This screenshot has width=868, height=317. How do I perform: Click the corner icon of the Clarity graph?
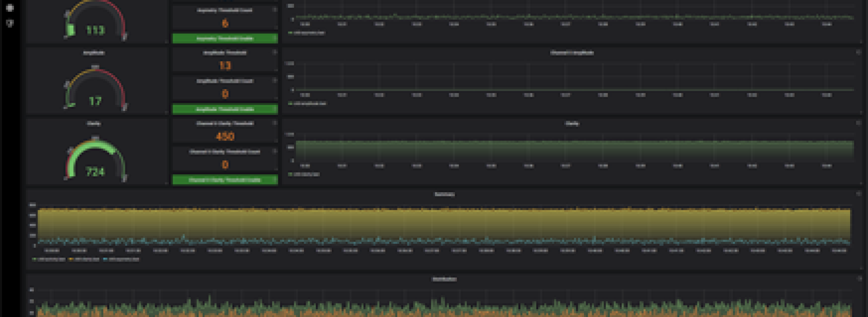858,123
